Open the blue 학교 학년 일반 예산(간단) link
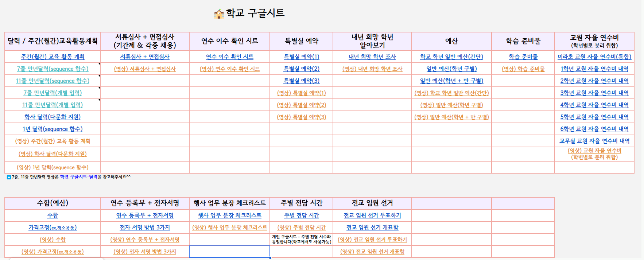This screenshot has height=260, width=644. coord(451,57)
